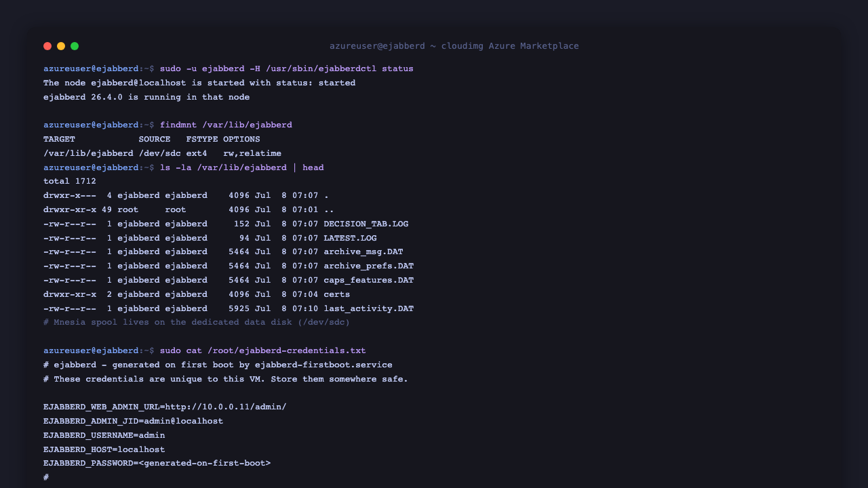Click the 'ejabberdctl status' command line
Viewport: 868px width, 488px height.
coord(229,68)
